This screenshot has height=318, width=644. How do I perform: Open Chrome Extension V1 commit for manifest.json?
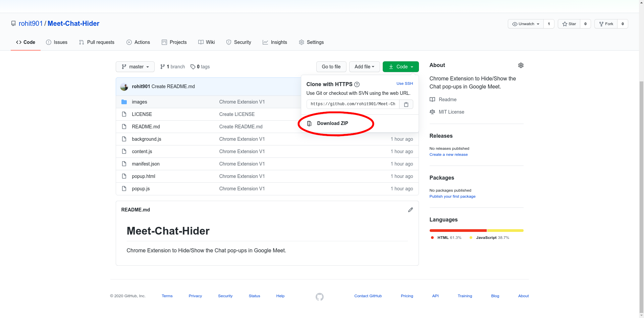coord(242,164)
